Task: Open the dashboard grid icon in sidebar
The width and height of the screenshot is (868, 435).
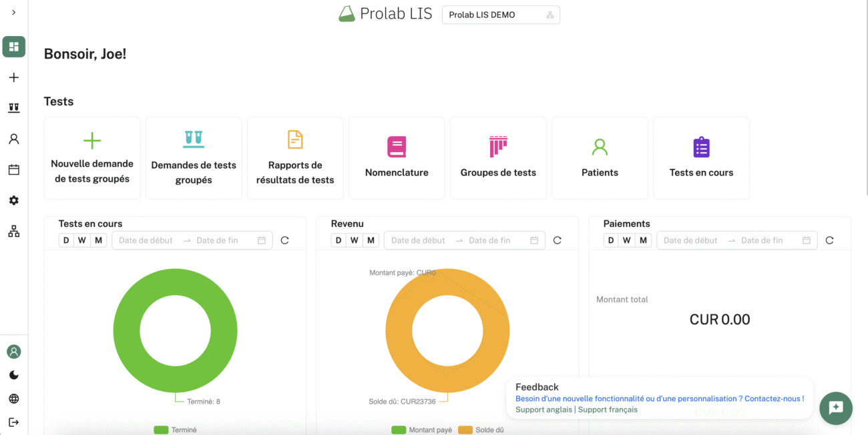Action: click(x=14, y=47)
